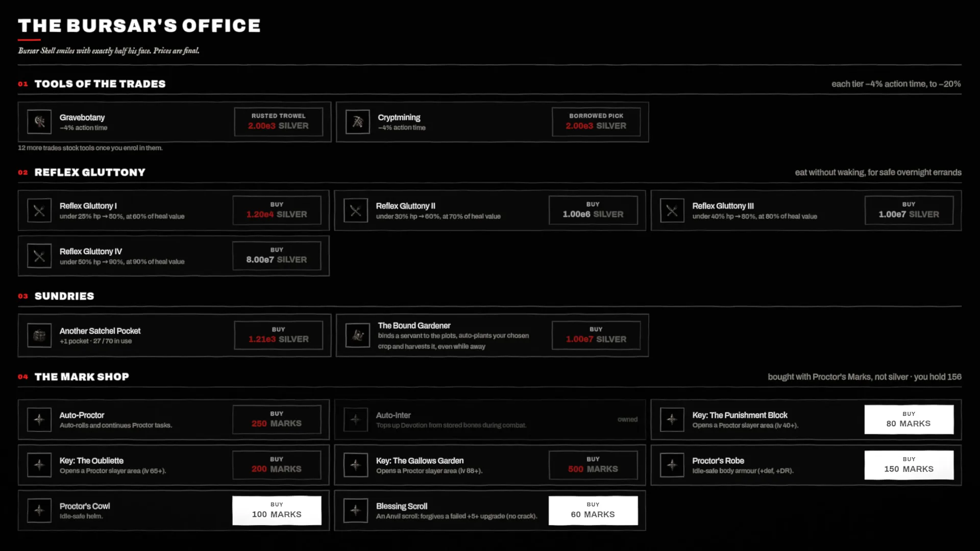Click the Blessing Scroll icon

tap(356, 511)
